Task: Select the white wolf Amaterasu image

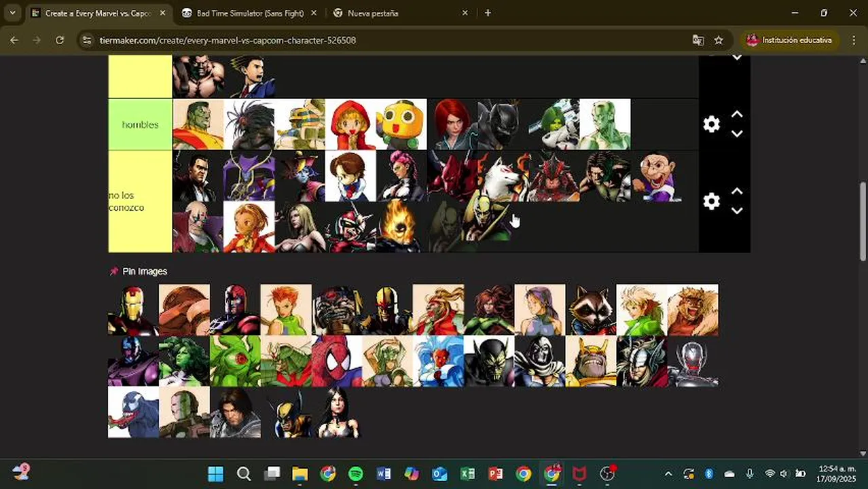Action: point(503,176)
